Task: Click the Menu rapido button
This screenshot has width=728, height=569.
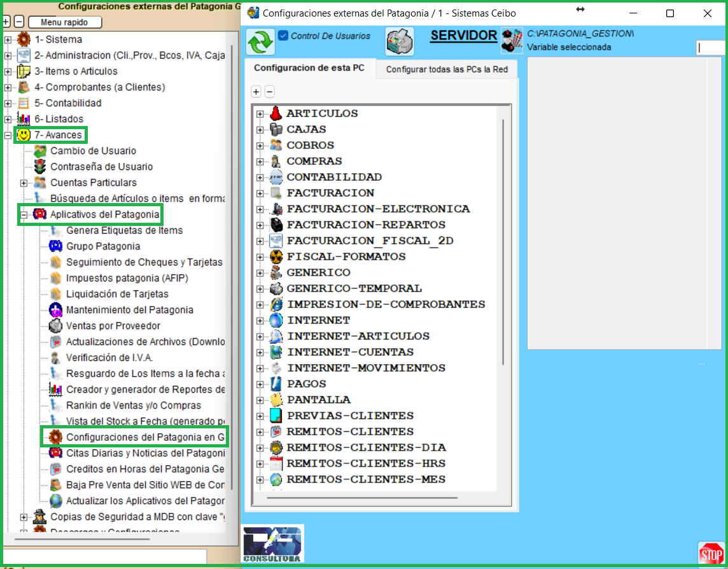Action: (64, 22)
